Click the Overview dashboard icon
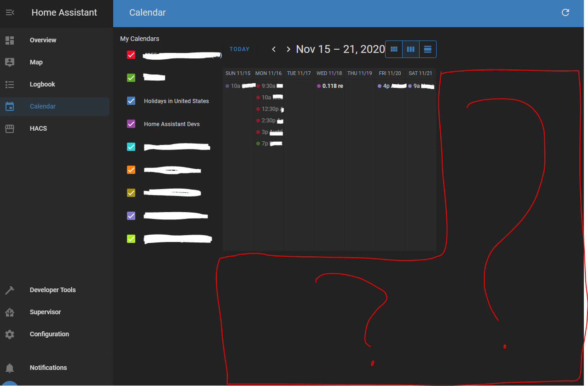This screenshot has width=588, height=386. click(x=10, y=40)
